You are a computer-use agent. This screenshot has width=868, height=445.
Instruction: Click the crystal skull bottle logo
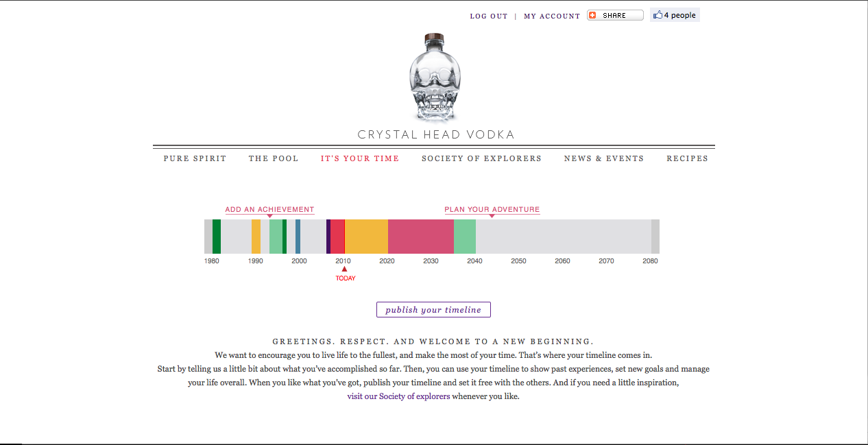[x=433, y=77]
